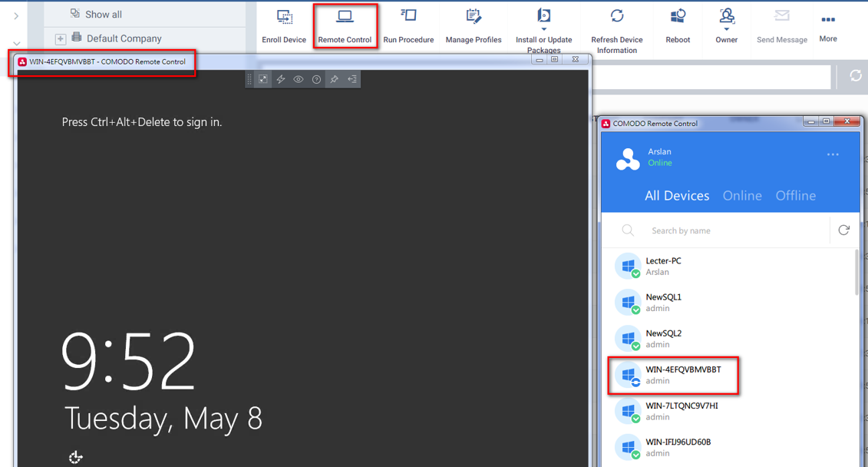
Task: Click the Send Message toolbar button
Action: (x=781, y=26)
